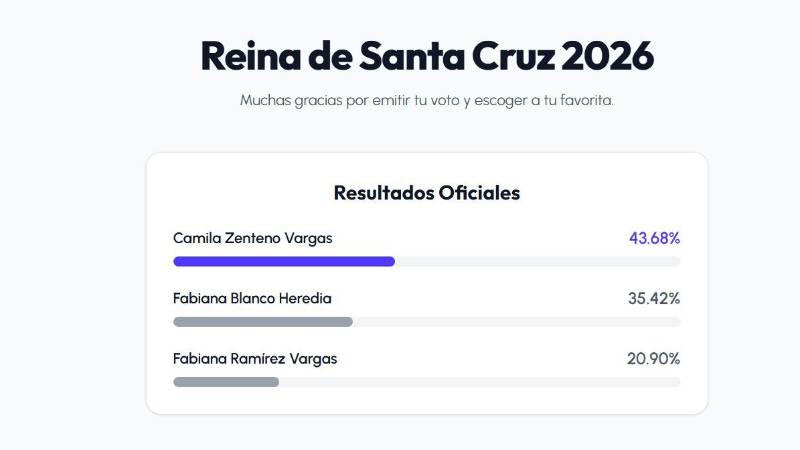Select candidate name Fabiana Ramírez Vargas
This screenshot has width=800, height=450.
255,359
